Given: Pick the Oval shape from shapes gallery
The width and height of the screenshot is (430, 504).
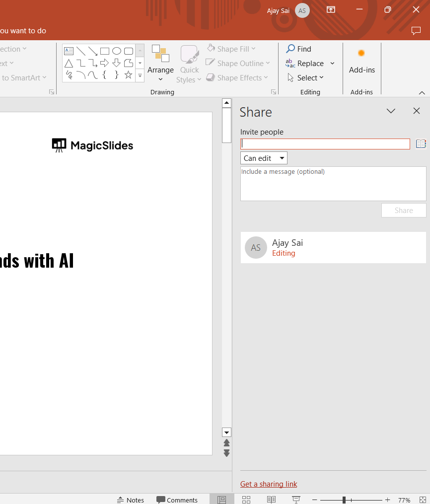Looking at the screenshot, I should (117, 51).
